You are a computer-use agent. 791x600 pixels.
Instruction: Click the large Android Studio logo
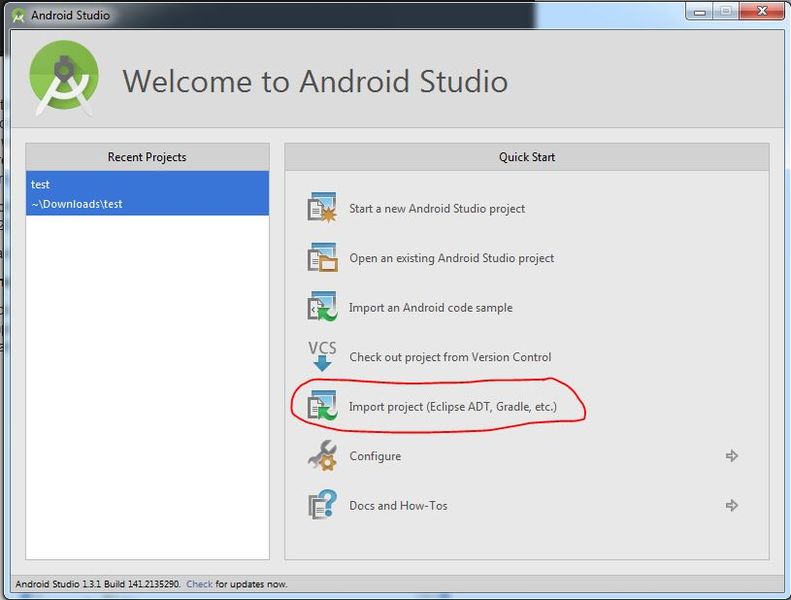point(64,78)
